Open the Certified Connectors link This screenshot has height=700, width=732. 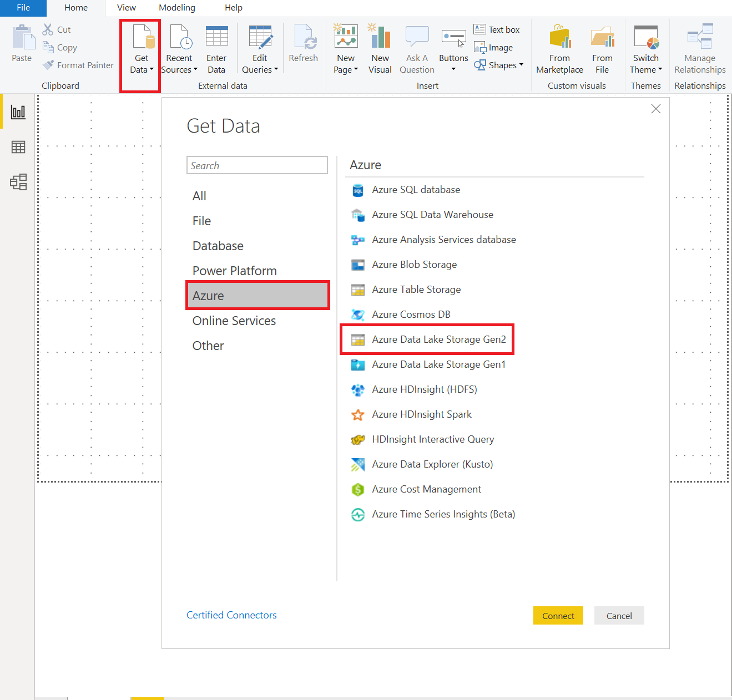231,615
